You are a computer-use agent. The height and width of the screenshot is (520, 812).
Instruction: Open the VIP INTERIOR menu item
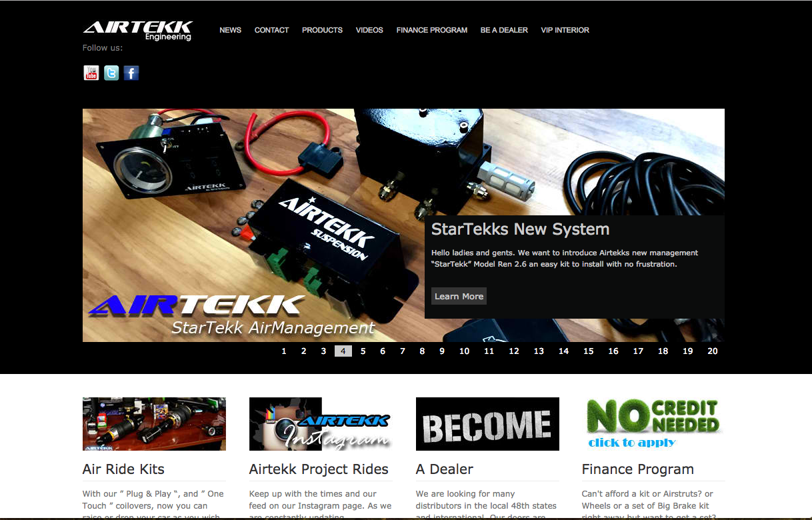tap(565, 30)
